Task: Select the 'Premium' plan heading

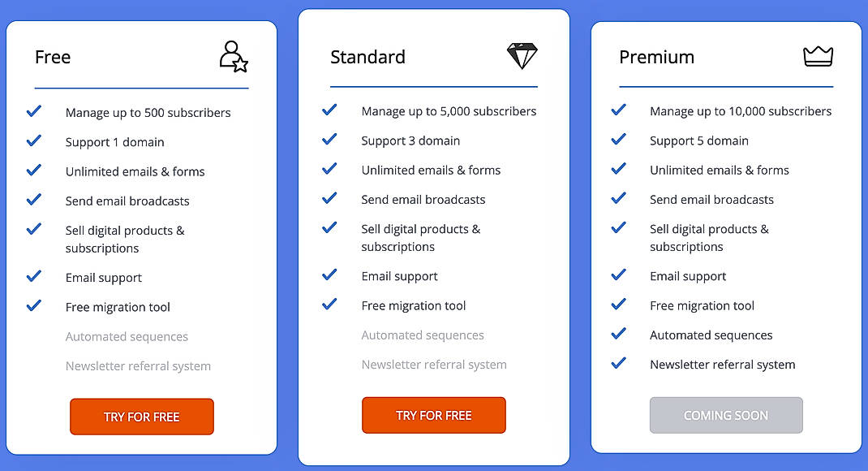Action: (x=656, y=57)
